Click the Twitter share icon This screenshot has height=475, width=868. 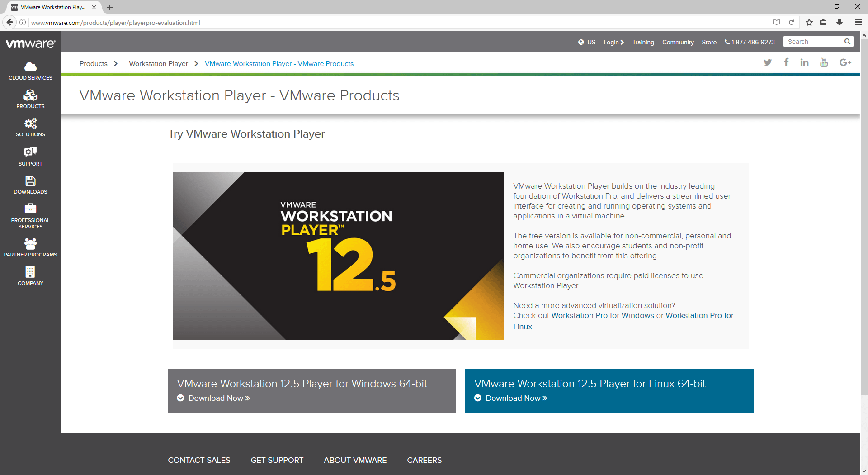point(768,62)
